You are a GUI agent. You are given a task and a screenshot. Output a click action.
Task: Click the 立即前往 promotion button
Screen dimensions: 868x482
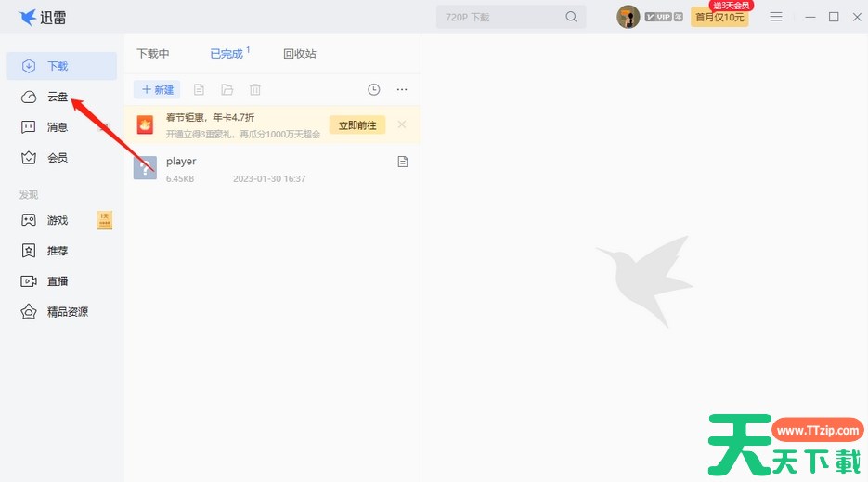(357, 125)
